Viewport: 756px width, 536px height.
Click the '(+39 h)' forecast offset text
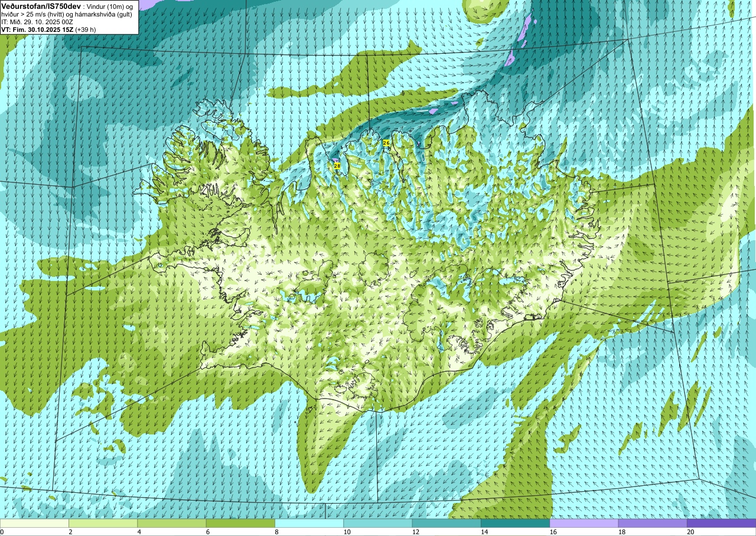pyautogui.click(x=85, y=30)
